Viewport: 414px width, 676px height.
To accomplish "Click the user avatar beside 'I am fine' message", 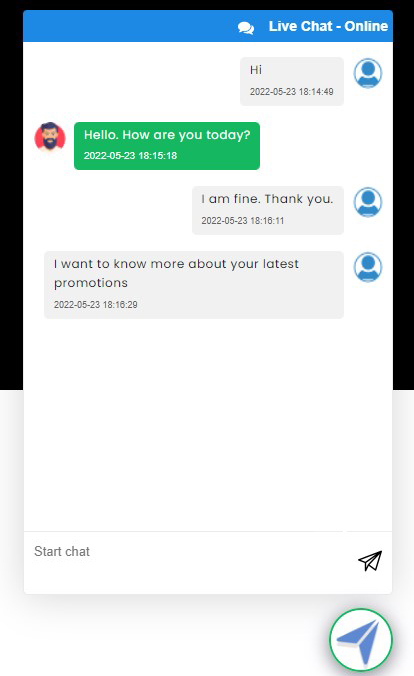I will pyautogui.click(x=368, y=202).
